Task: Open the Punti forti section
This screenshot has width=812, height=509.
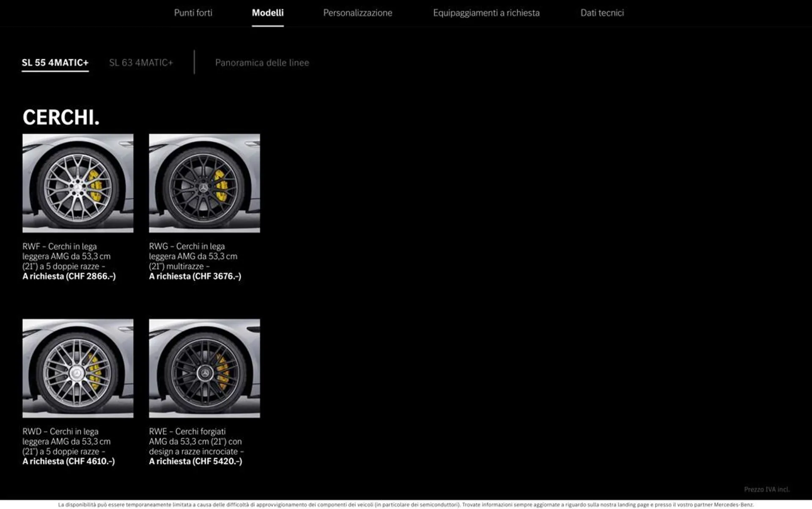Action: coord(193,13)
